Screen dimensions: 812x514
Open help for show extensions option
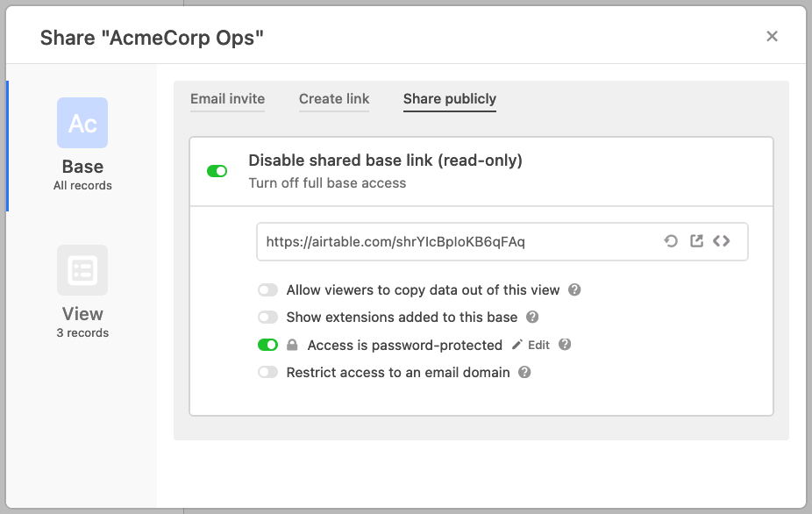(x=532, y=317)
